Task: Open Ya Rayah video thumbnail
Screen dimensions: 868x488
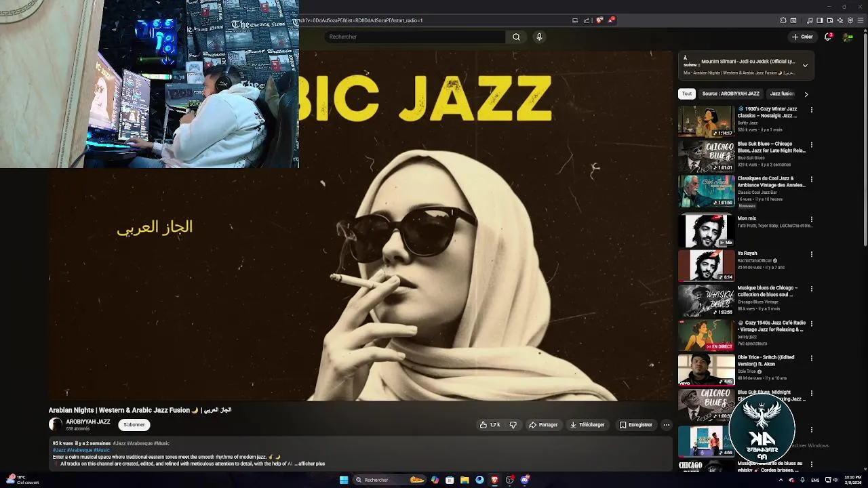Action: point(706,265)
